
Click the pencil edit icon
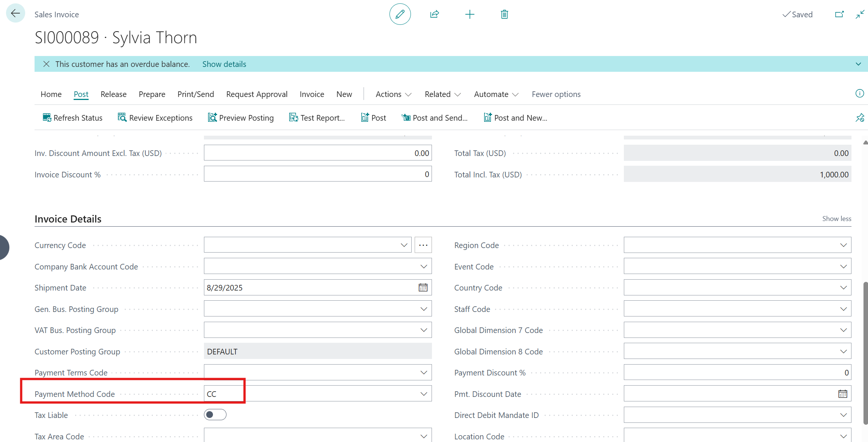pyautogui.click(x=400, y=14)
